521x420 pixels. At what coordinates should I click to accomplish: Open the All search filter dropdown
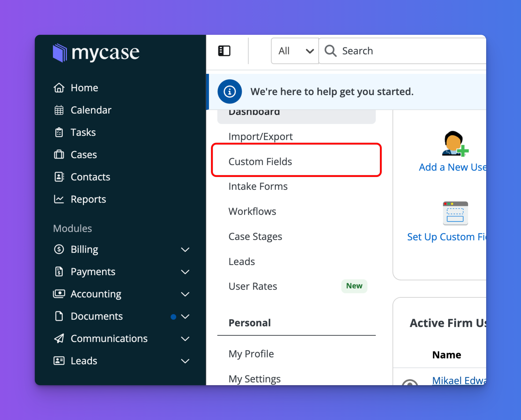tap(295, 51)
